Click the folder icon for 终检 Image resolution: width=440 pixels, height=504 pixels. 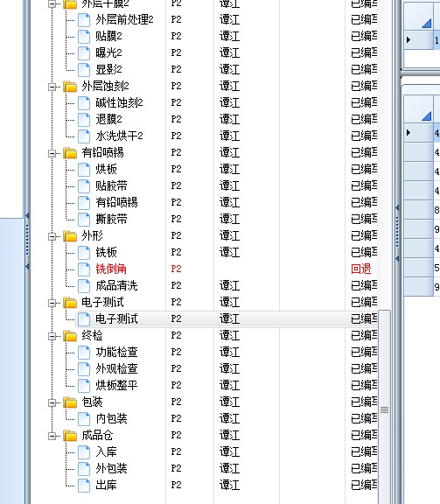pos(70,336)
